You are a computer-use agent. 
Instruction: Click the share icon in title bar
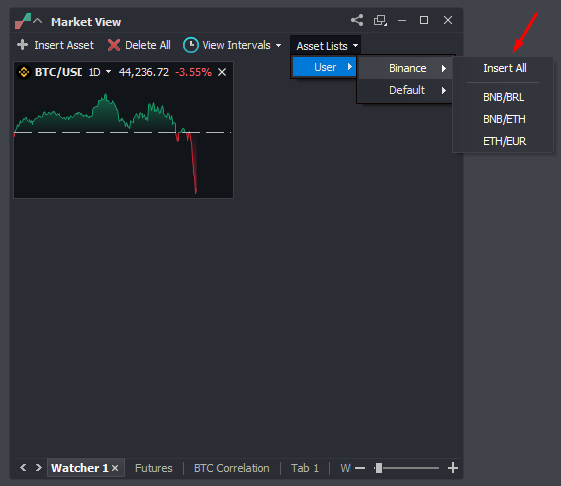pyautogui.click(x=357, y=20)
